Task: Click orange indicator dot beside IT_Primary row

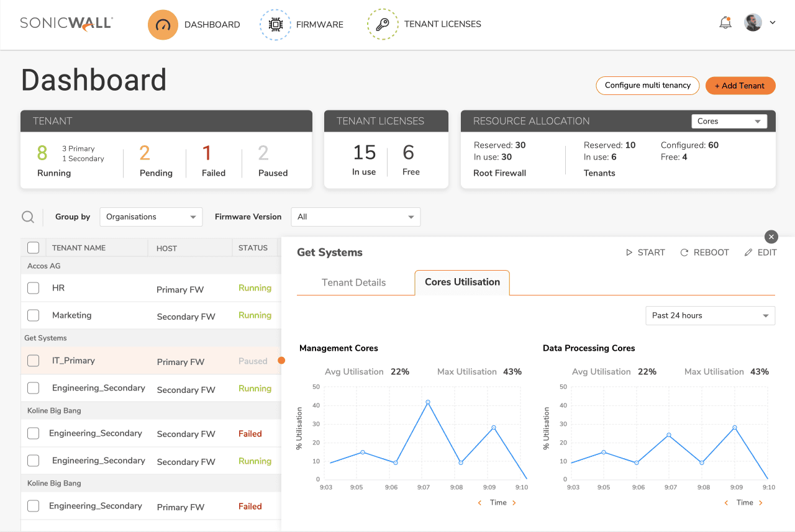Action: [281, 361]
